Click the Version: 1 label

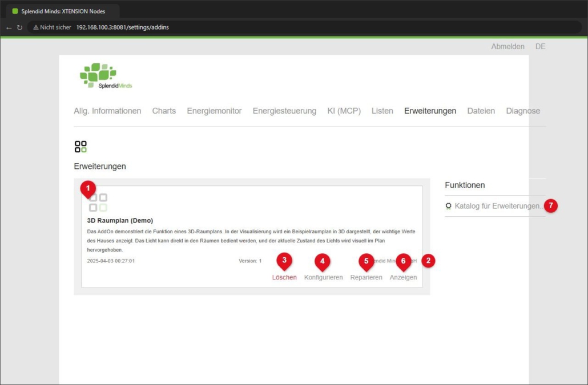(250, 261)
